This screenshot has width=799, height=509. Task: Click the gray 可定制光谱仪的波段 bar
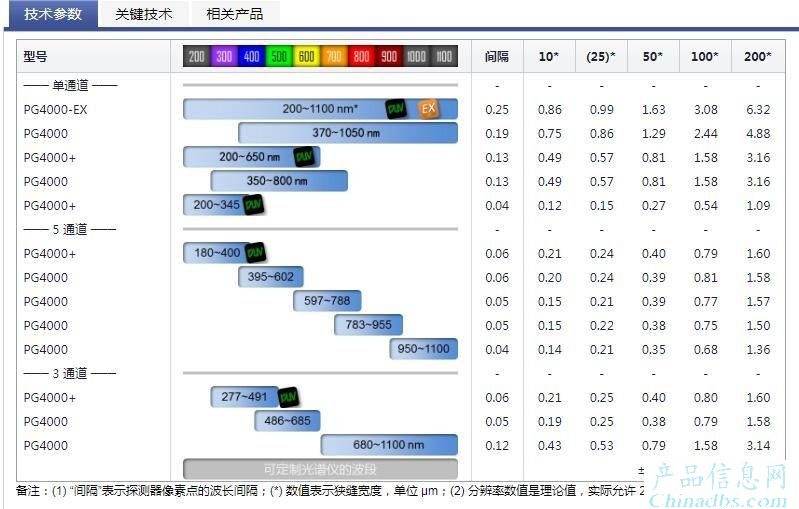point(321,469)
